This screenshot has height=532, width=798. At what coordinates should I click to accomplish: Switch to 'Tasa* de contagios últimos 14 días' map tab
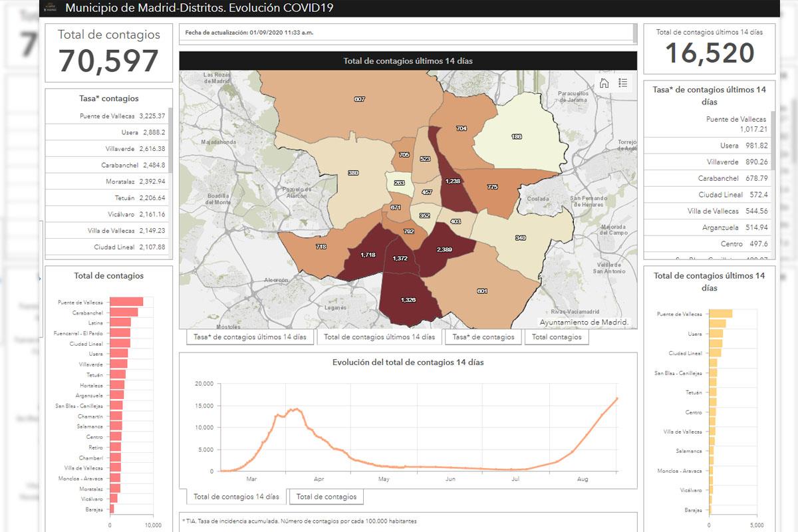tap(250, 337)
